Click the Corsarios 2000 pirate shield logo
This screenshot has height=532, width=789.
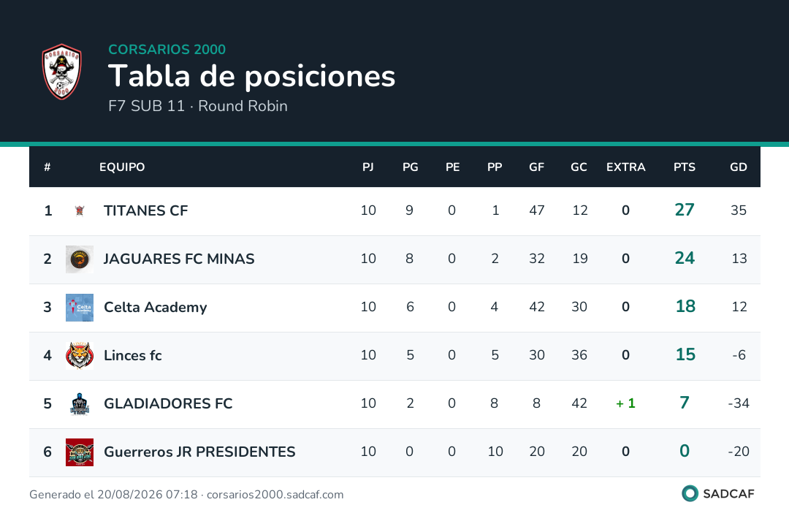click(x=61, y=72)
